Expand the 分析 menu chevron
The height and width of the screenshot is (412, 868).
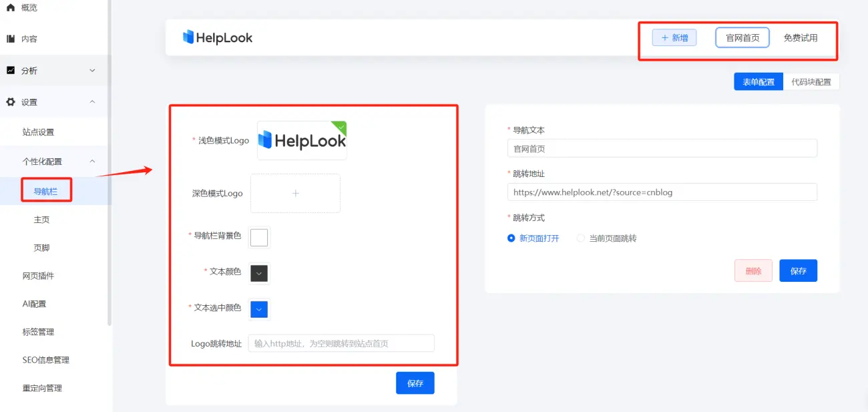[x=92, y=70]
